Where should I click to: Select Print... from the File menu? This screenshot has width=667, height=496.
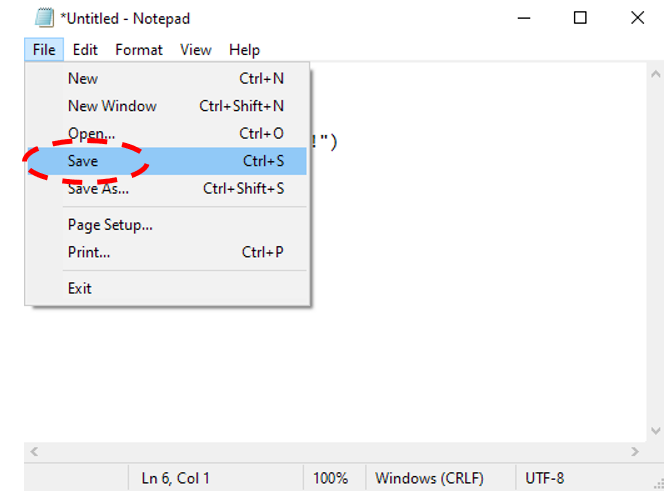coord(89,252)
